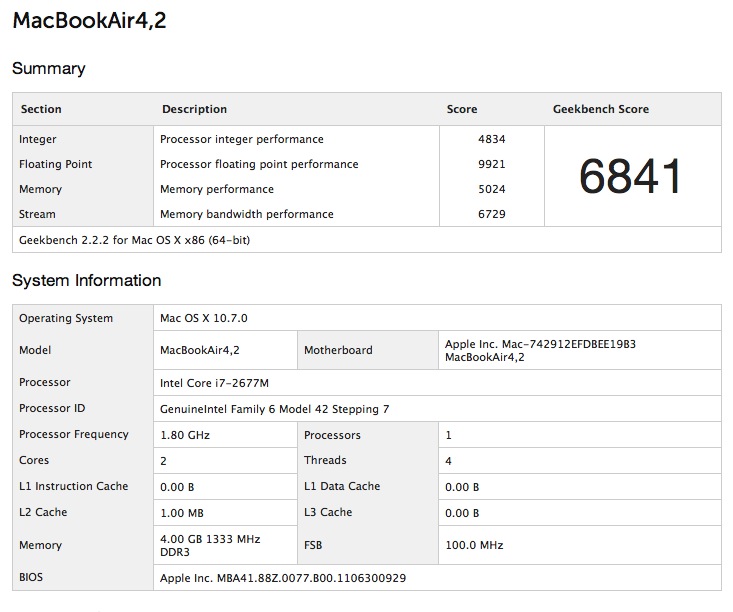
Task: Click the Score column header
Action: point(462,109)
